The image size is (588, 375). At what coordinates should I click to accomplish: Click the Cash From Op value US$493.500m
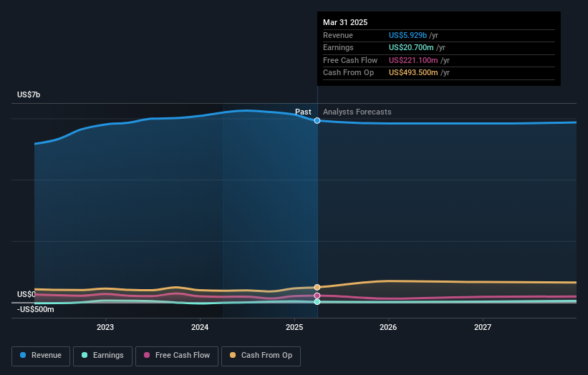(x=413, y=73)
